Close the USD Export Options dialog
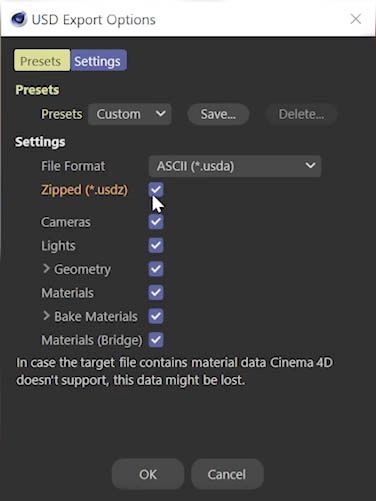The image size is (376, 501). [x=356, y=19]
